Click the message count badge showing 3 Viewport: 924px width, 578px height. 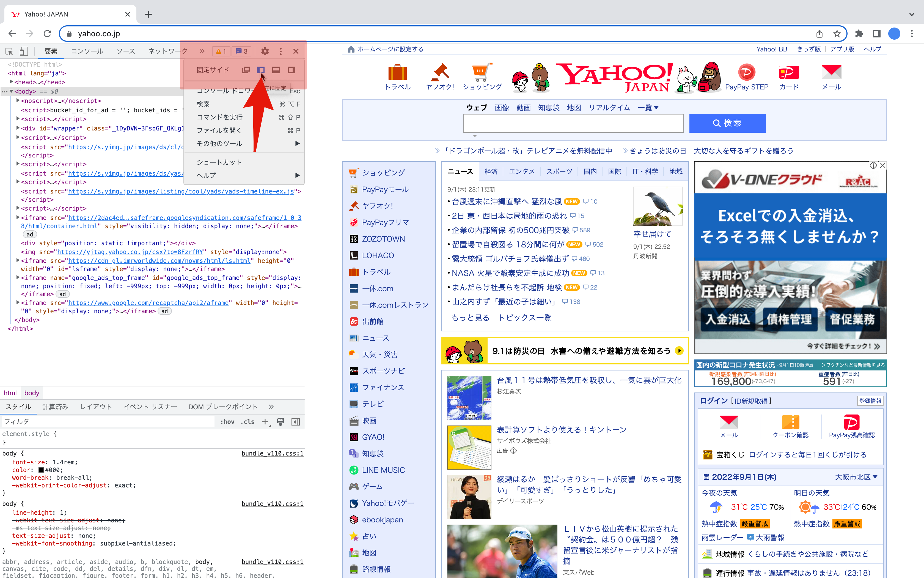pyautogui.click(x=242, y=51)
